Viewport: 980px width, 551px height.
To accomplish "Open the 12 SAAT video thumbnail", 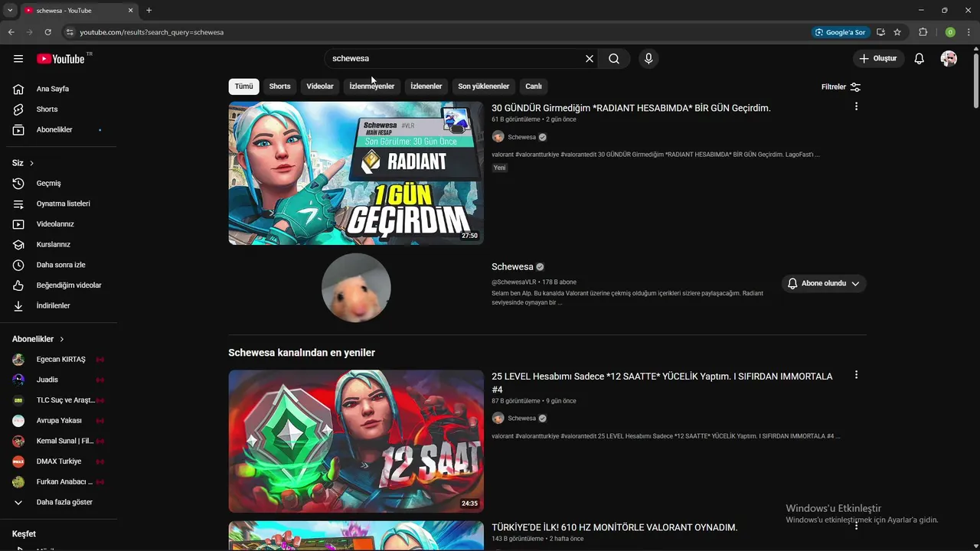I will (x=356, y=441).
